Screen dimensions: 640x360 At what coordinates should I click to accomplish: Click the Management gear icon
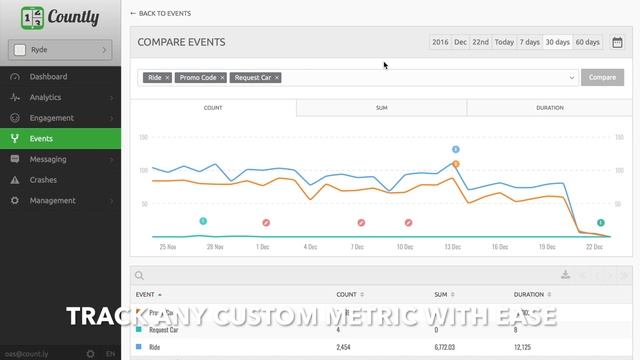coord(15,200)
